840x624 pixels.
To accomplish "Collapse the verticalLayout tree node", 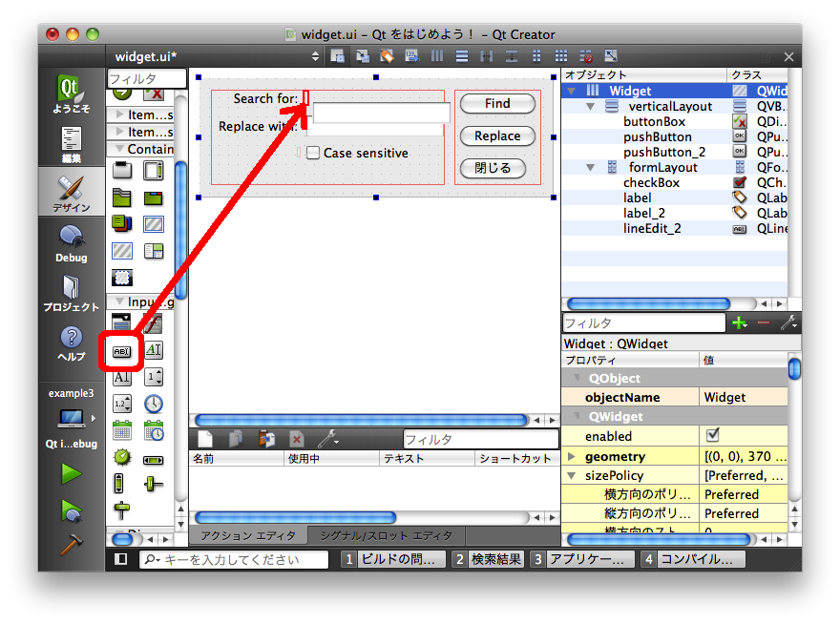I will pyautogui.click(x=592, y=106).
